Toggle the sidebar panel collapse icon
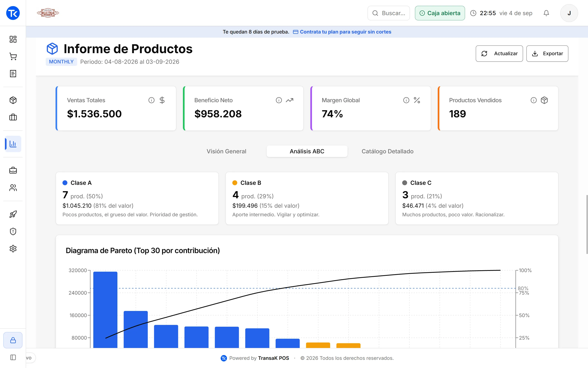588x368 pixels. [13, 357]
